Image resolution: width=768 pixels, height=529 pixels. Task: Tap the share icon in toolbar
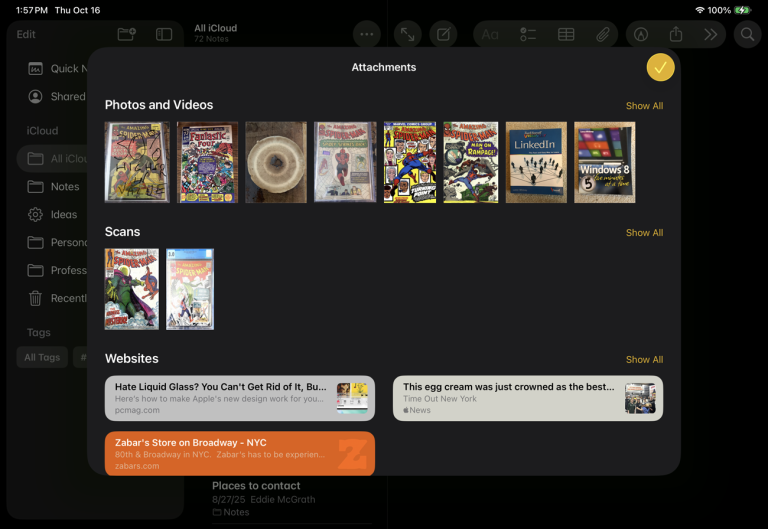[x=676, y=34]
